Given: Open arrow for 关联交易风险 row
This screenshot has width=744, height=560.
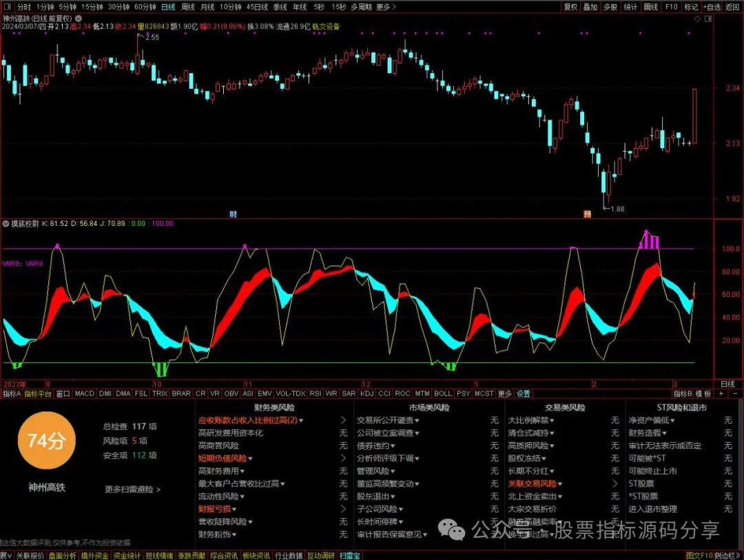Looking at the screenshot, I should coord(615,484).
